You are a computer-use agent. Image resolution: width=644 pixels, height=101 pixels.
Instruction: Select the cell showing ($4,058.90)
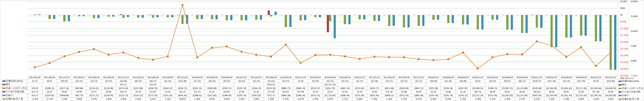coord(611,95)
